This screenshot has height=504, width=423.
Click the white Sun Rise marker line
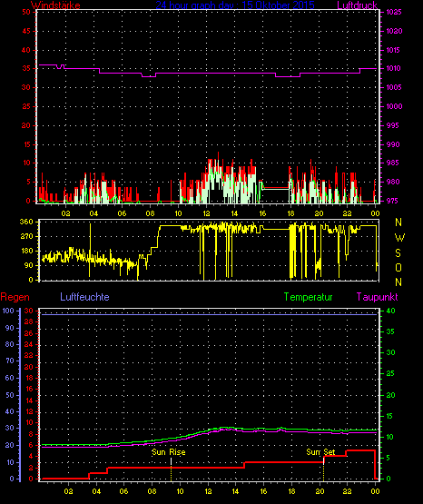tap(171, 461)
